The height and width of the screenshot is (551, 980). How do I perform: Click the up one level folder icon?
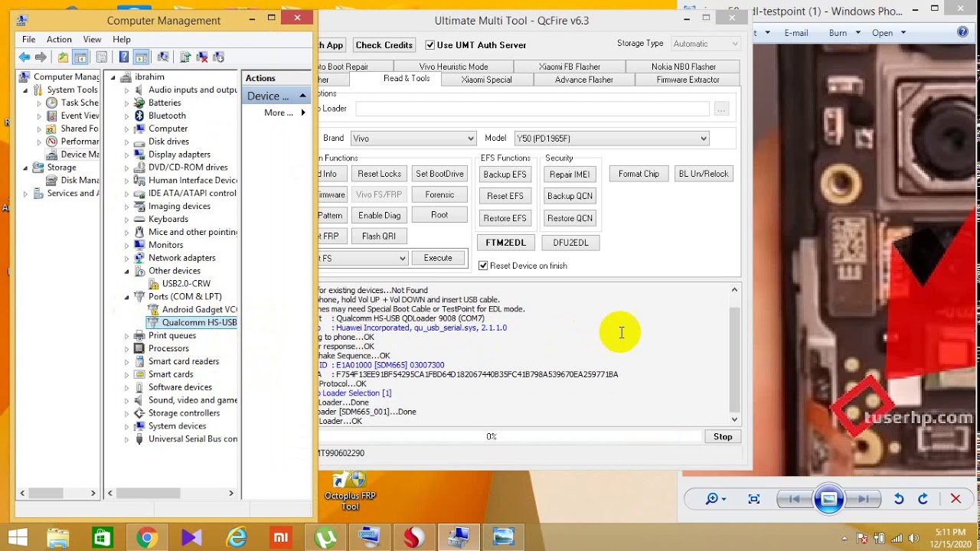(63, 57)
